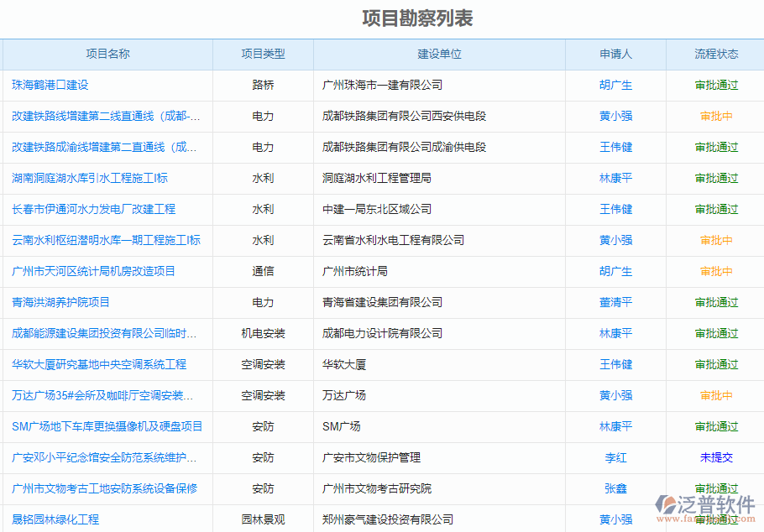
Task: Click applicant 李红 link
Action: [x=615, y=457]
